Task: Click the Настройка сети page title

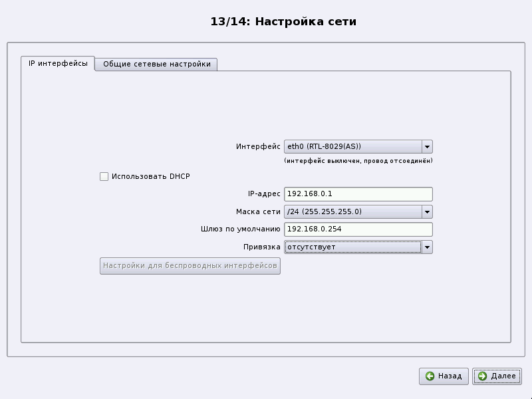Action: click(283, 22)
